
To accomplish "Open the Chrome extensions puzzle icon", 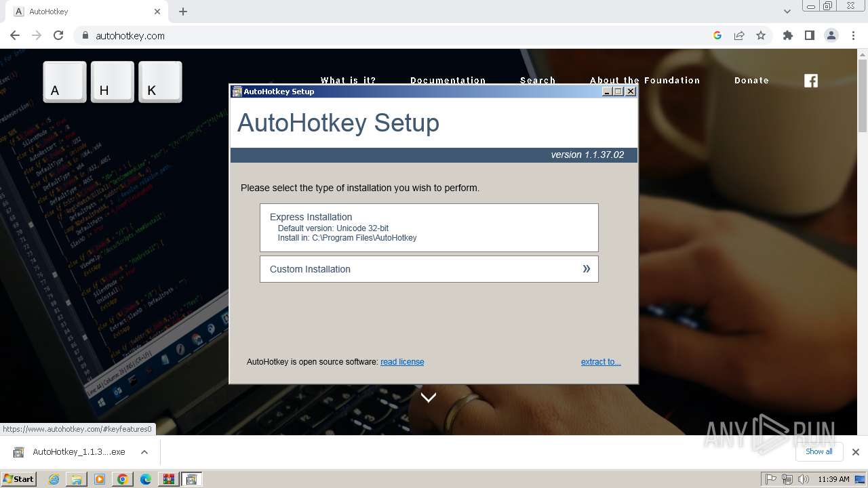I will pyautogui.click(x=787, y=35).
